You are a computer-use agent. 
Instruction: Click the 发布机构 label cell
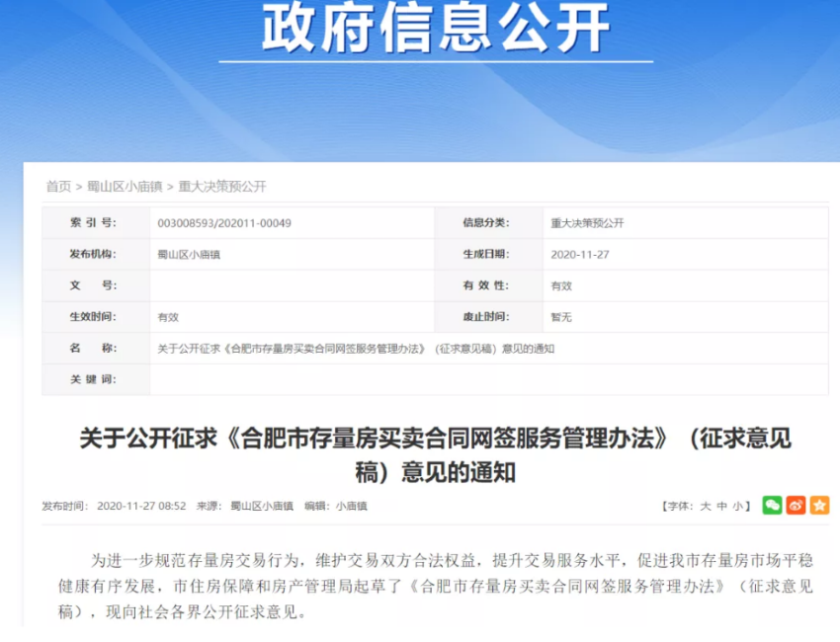click(96, 255)
